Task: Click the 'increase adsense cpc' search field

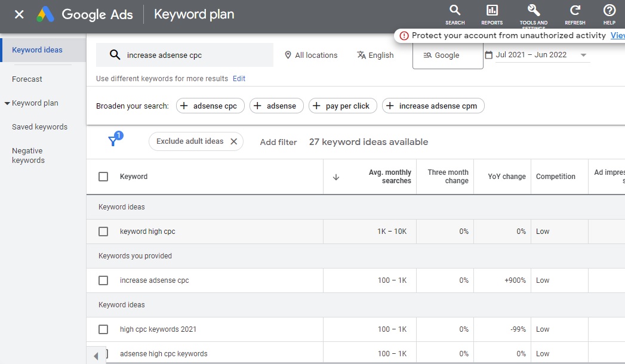Action: [184, 55]
